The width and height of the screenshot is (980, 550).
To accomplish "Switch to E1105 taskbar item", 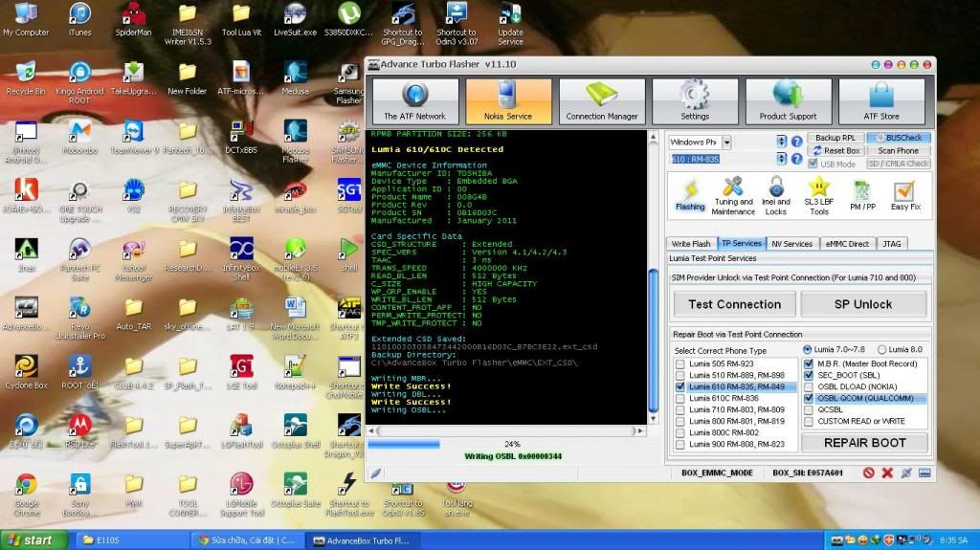I will pos(132,540).
